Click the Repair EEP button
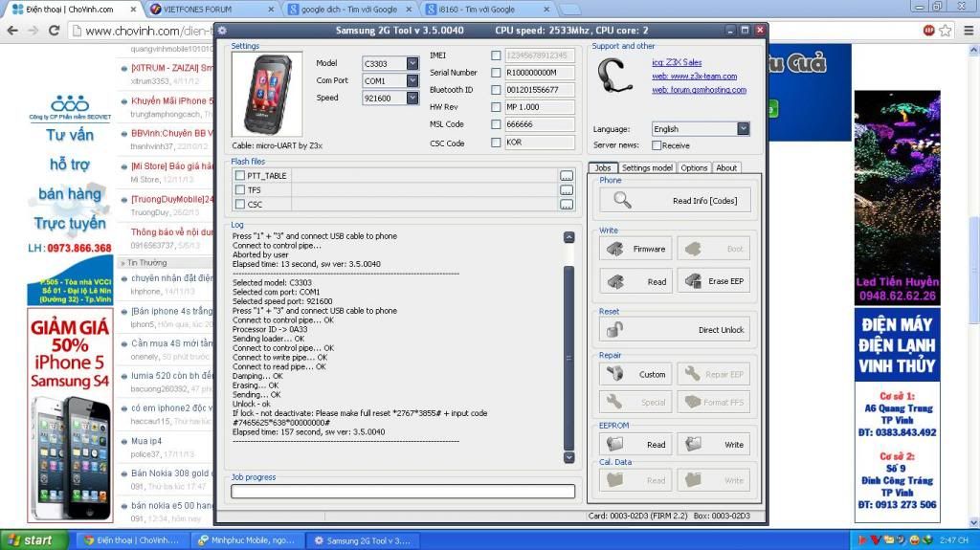The width and height of the screenshot is (980, 550). point(713,374)
